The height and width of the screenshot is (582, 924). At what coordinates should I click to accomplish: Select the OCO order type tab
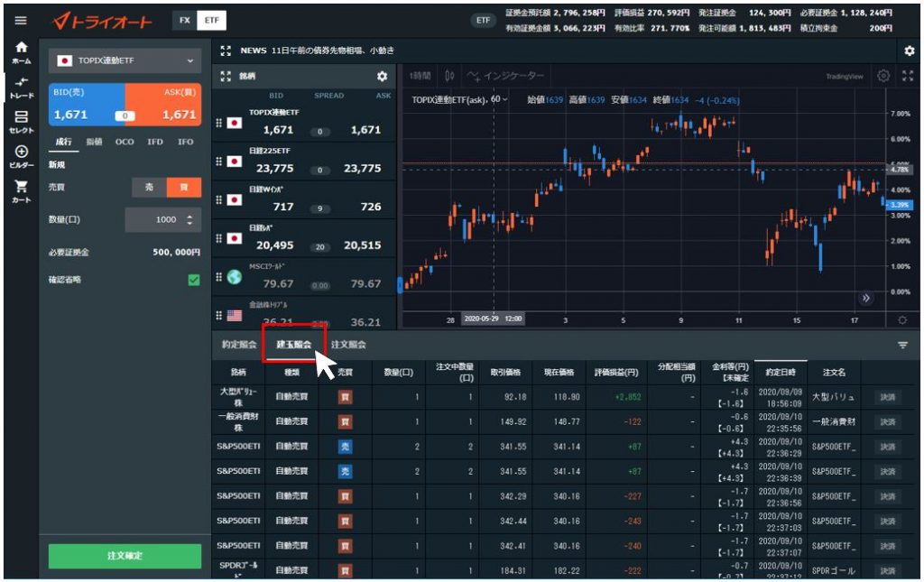[125, 142]
